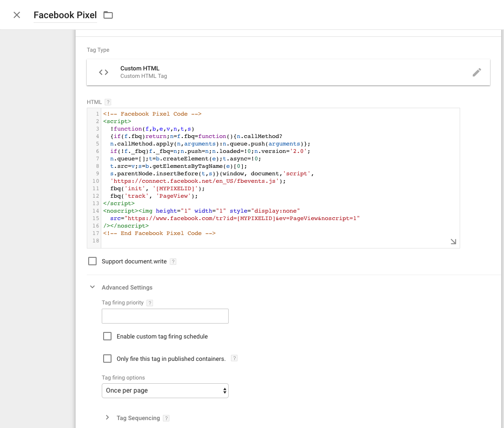Click the End Facebook Pixel Code comment
Image resolution: width=504 pixels, height=428 pixels.
pyautogui.click(x=159, y=234)
